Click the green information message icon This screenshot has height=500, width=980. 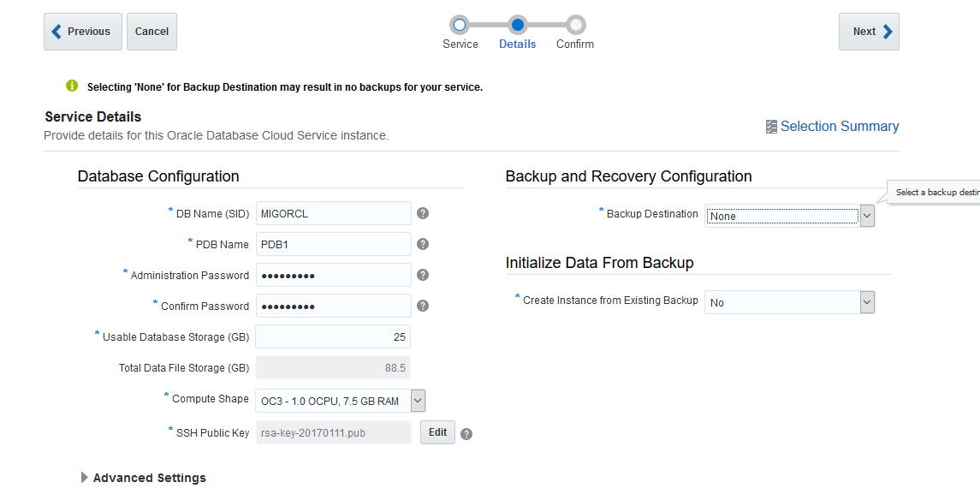72,86
